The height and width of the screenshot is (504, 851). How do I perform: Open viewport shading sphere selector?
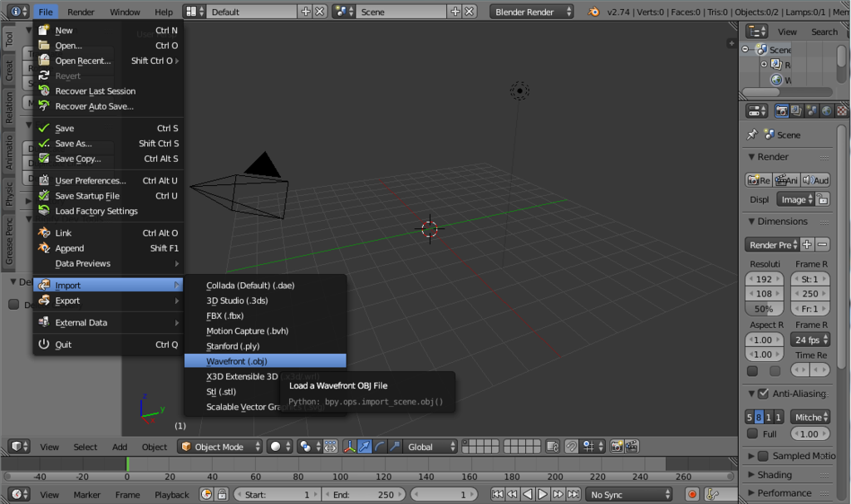pos(280,447)
